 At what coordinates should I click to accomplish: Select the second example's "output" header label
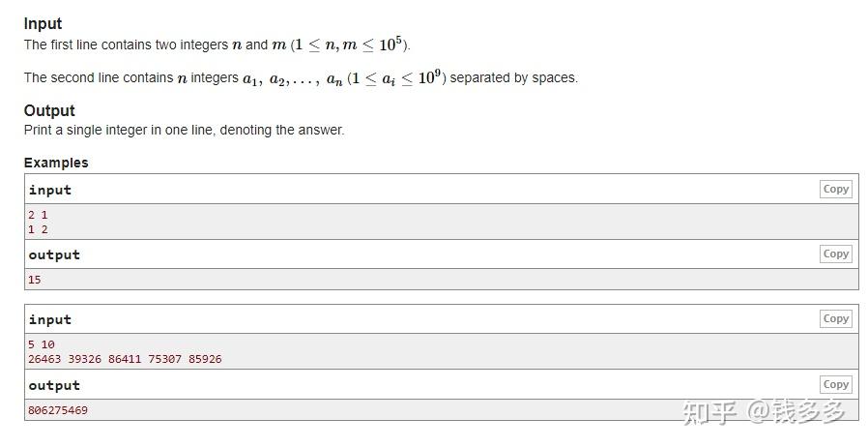54,385
